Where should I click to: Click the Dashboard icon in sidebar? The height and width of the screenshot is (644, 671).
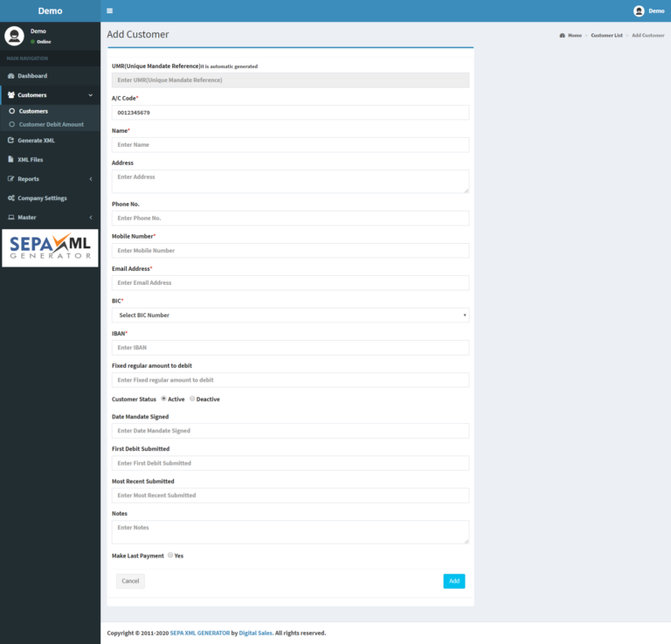click(10, 76)
